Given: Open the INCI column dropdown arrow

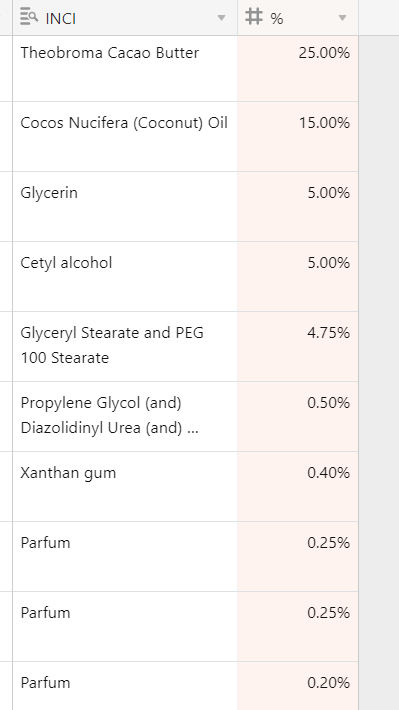Looking at the screenshot, I should 221,18.
